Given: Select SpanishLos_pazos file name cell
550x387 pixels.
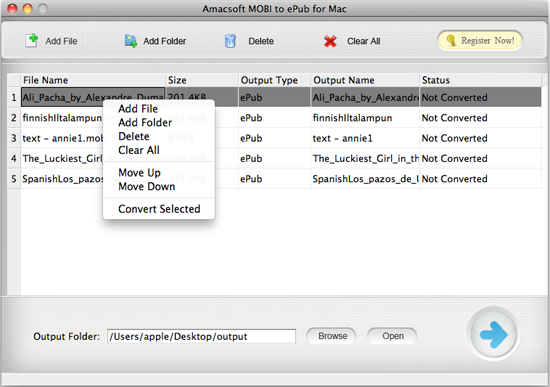Looking at the screenshot, I should tap(62, 179).
